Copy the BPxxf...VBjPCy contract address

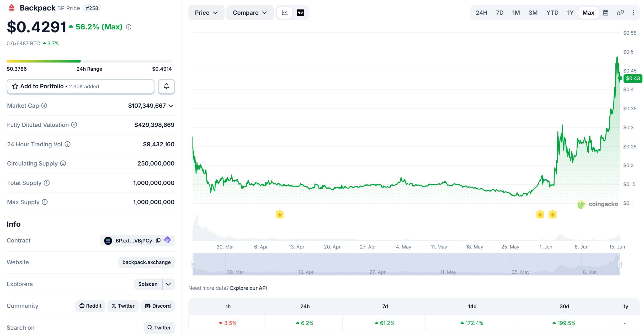pyautogui.click(x=158, y=241)
